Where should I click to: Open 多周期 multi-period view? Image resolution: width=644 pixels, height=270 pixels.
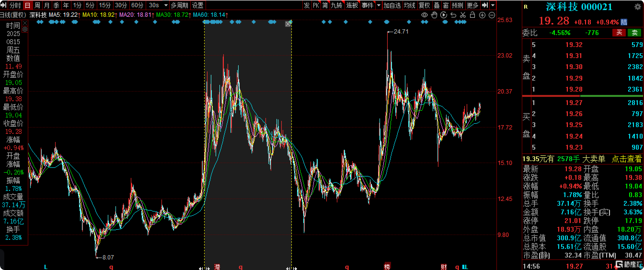[x=179, y=5]
